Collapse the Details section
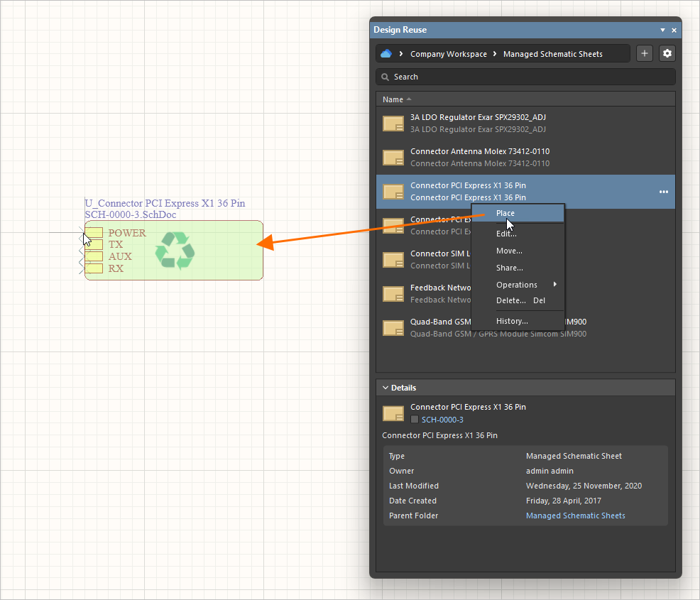 (385, 388)
